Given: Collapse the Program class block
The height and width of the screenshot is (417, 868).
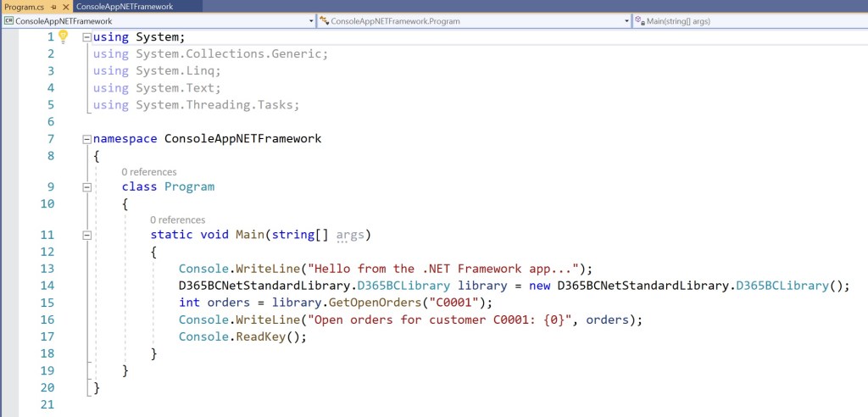Looking at the screenshot, I should pos(86,186).
